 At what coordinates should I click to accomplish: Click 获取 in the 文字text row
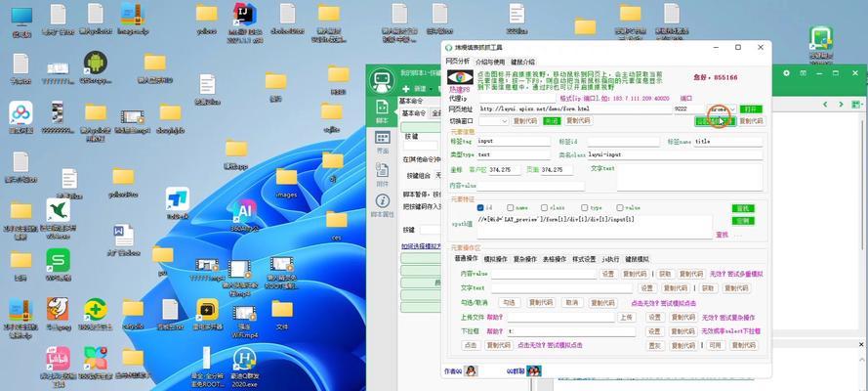click(708, 288)
